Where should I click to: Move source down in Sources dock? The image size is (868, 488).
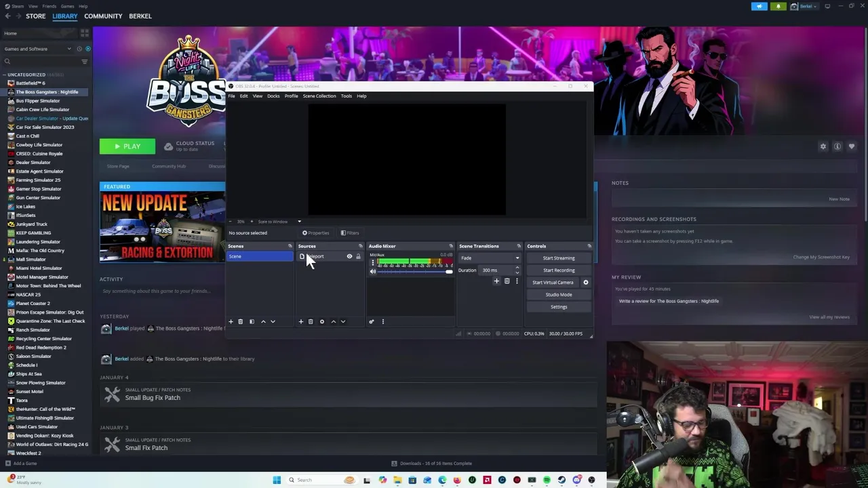coord(342,322)
